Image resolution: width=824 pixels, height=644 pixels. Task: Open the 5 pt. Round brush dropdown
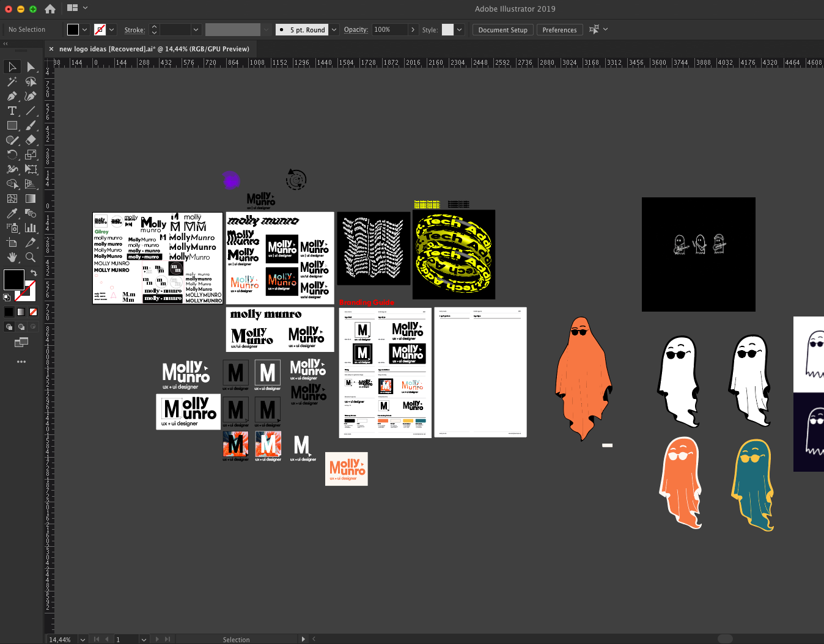tap(334, 29)
